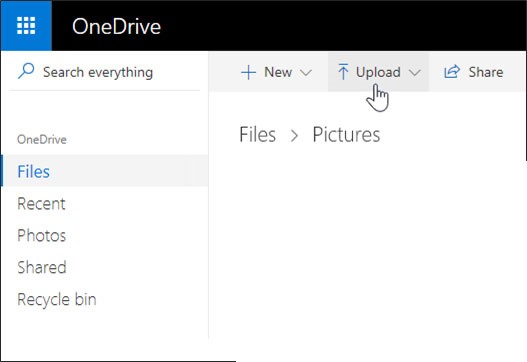Open the app launcher waffle icon
This screenshot has width=527, height=362.
click(26, 26)
